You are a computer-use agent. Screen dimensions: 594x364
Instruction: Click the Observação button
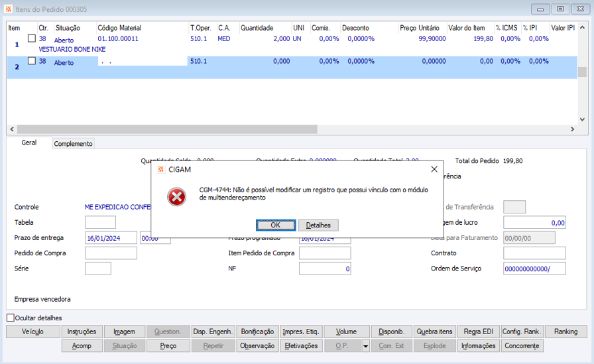pos(257,346)
